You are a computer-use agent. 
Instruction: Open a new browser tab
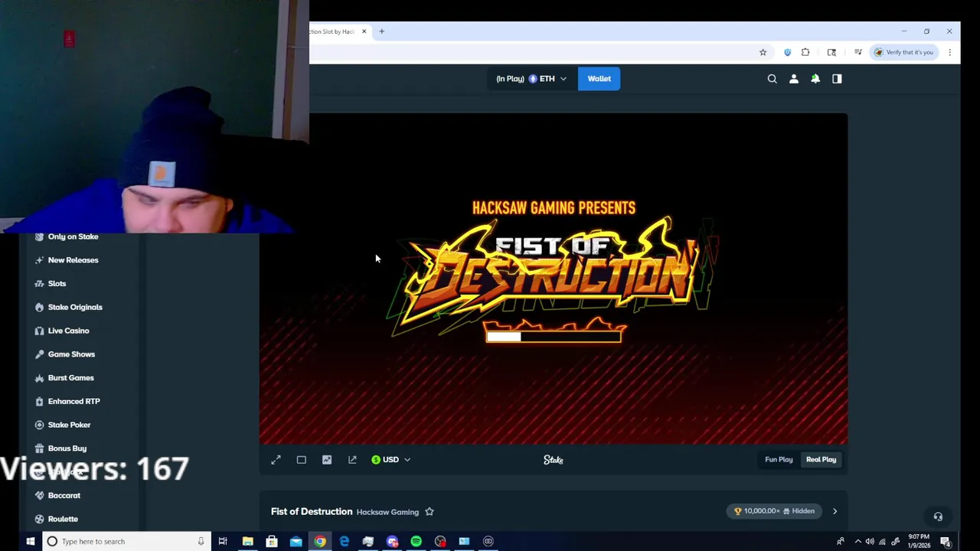coord(381,31)
